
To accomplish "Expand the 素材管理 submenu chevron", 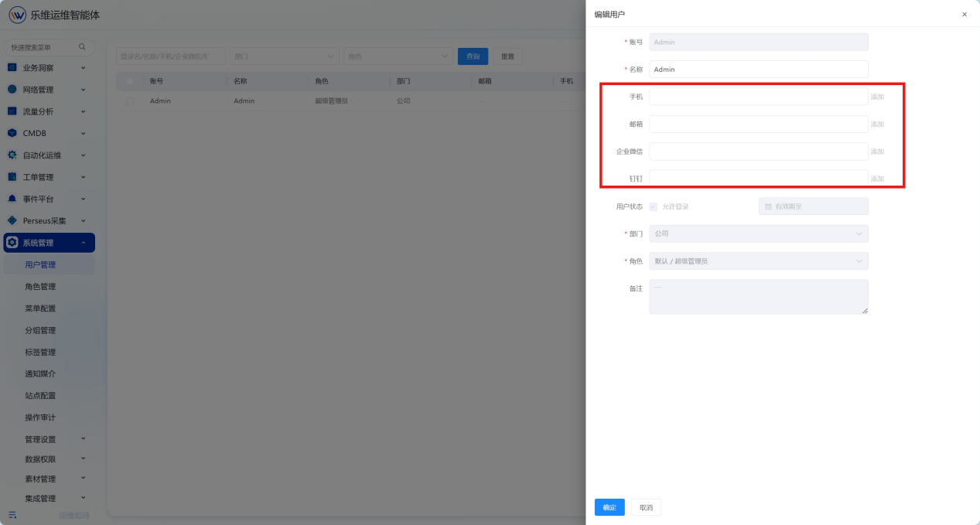I will (84, 478).
